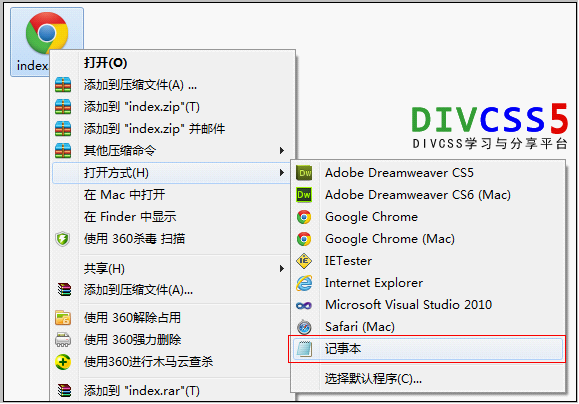Click shredder icon beside 使用 360强力删除
Image resolution: width=579 pixels, height=404 pixels.
pyautogui.click(x=63, y=340)
